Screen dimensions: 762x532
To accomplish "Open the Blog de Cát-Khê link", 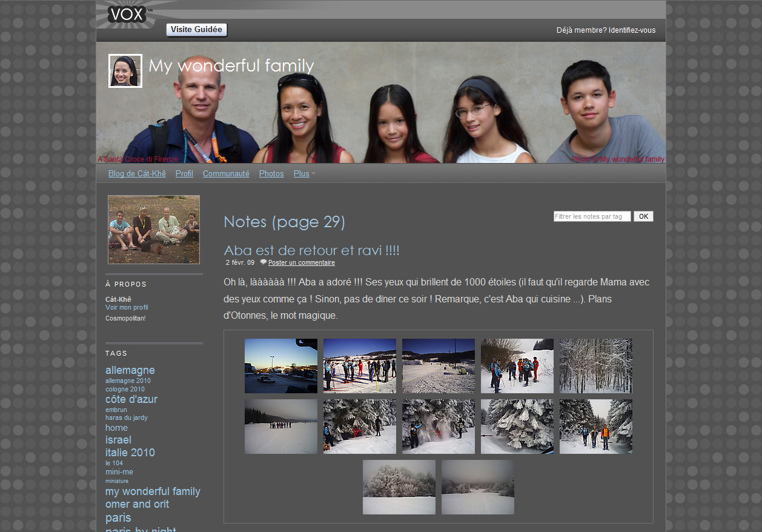I will pos(137,174).
